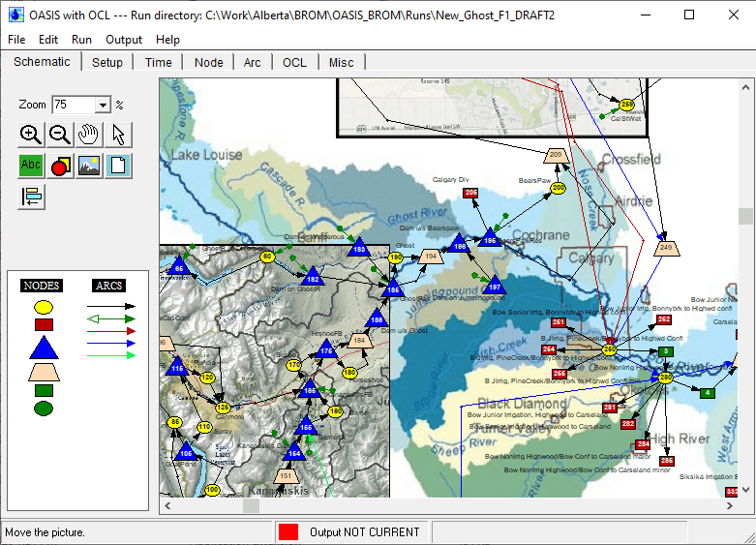Select the hand pan tool
Image resolution: width=756 pixels, height=545 pixels.
point(89,136)
